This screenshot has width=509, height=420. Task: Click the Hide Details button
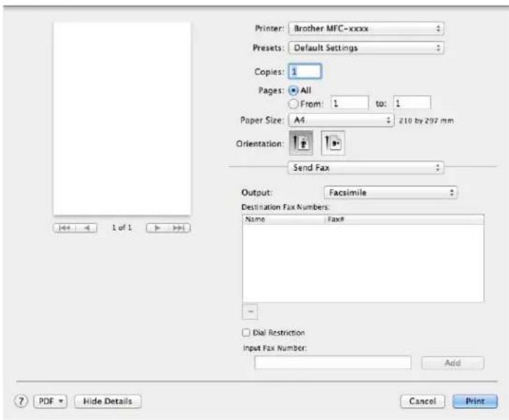coord(108,402)
